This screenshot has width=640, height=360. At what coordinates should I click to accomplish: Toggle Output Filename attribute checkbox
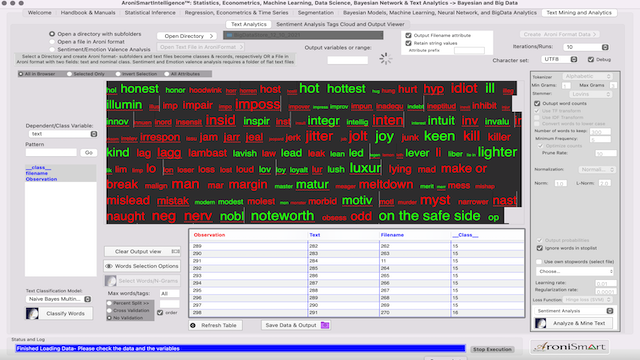[408, 36]
